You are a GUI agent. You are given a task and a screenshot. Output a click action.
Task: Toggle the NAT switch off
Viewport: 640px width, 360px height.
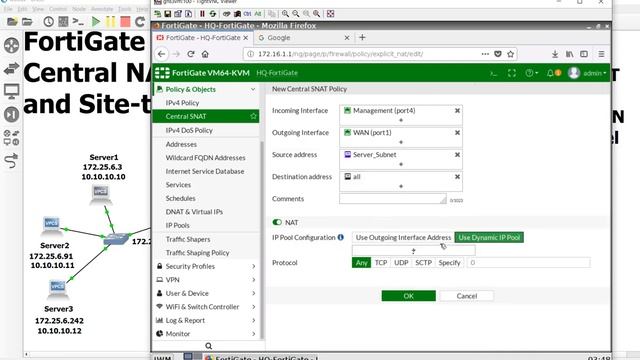tap(277, 222)
